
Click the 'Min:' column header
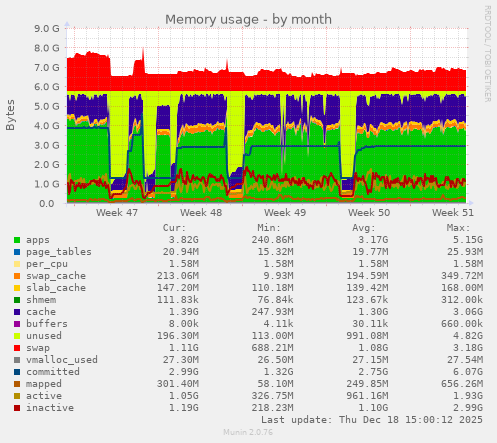click(269, 228)
